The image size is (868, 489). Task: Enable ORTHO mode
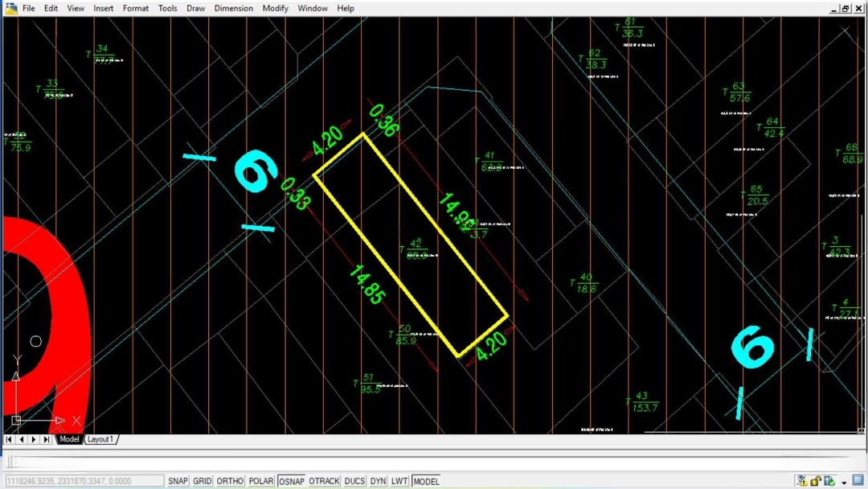pos(230,481)
